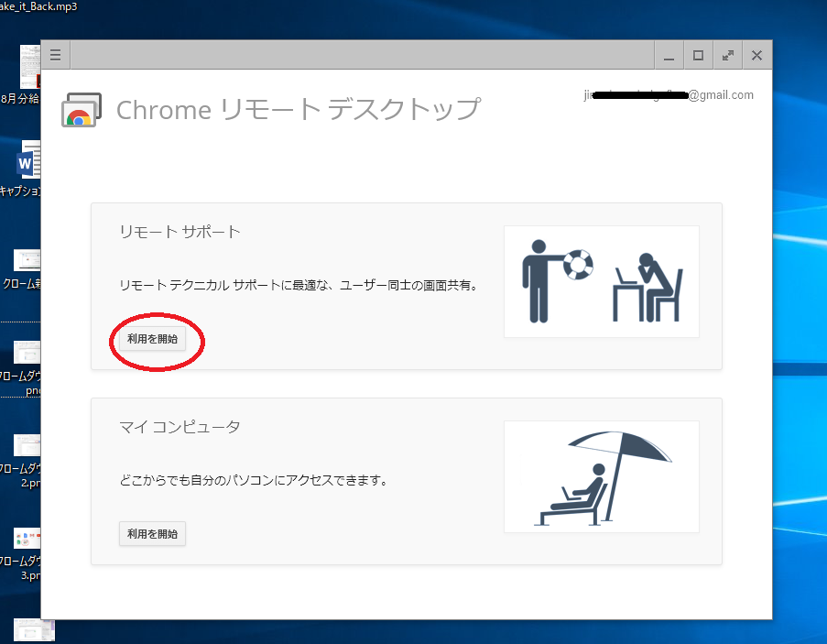Image resolution: width=827 pixels, height=644 pixels.
Task: Select the クローム新 desktop image icon
Action: pos(27,260)
